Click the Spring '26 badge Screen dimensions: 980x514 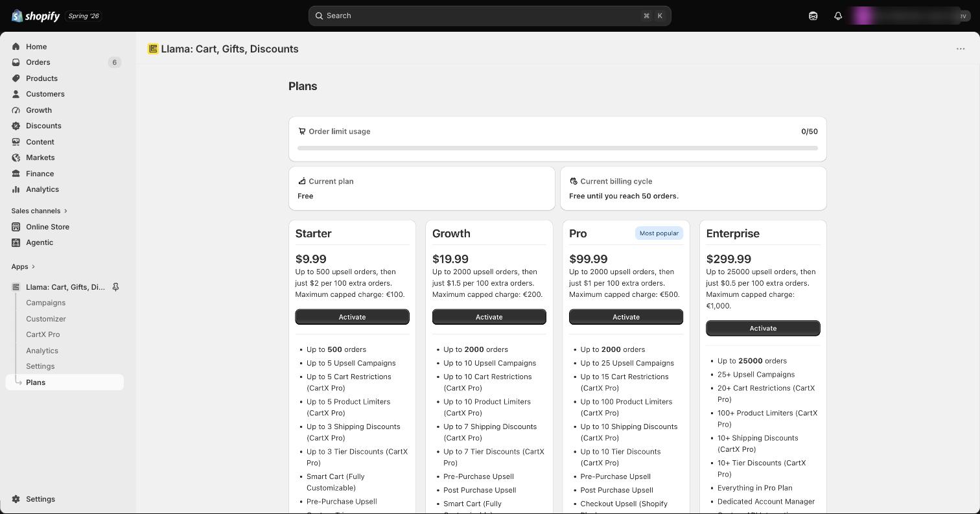point(84,16)
